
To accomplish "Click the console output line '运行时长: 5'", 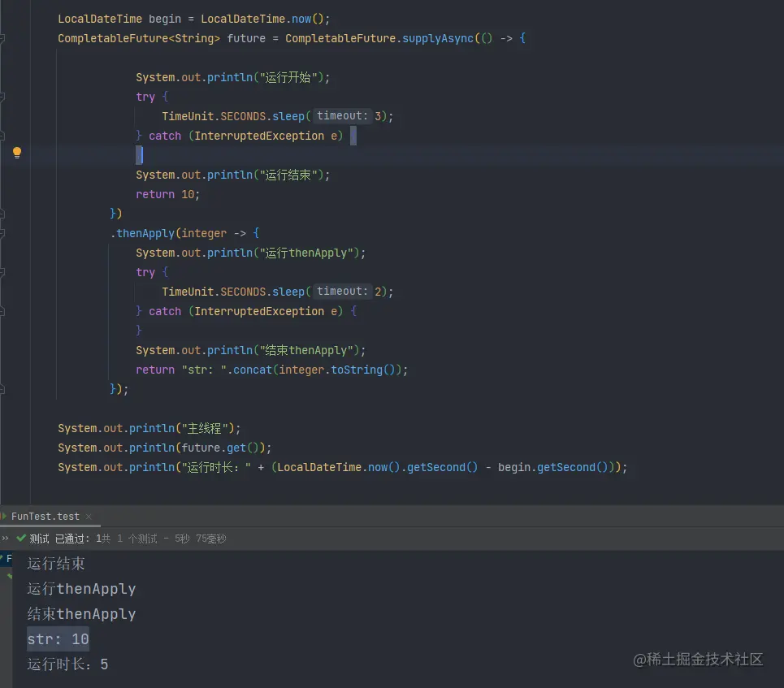I will click(x=67, y=664).
